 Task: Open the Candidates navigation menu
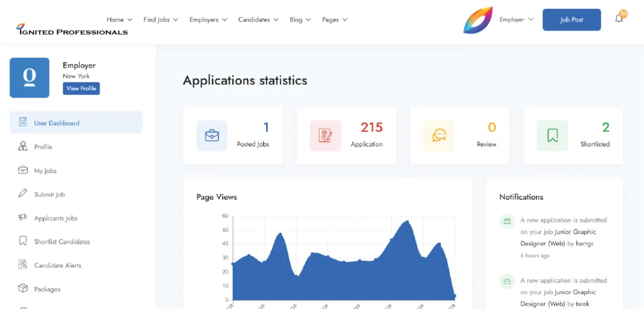(258, 19)
